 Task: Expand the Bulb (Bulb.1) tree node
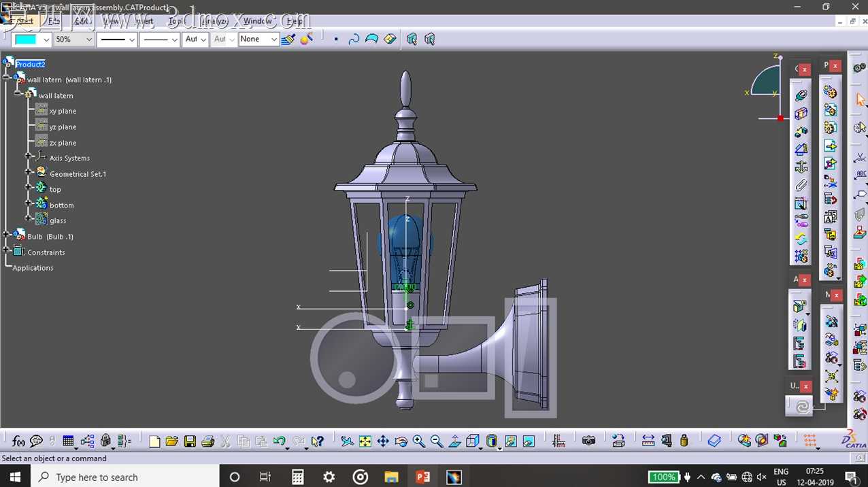point(6,235)
